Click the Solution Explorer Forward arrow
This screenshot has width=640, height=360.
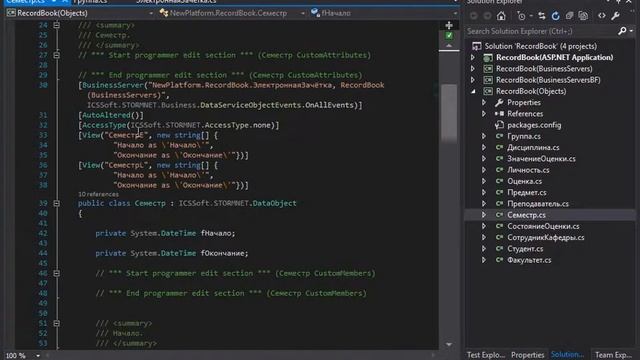[x=487, y=16]
